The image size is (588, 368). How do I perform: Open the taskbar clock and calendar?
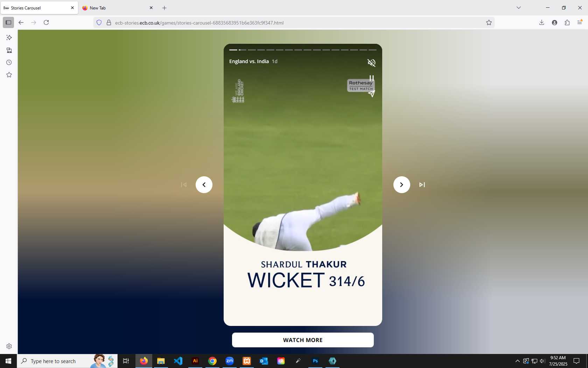(x=558, y=361)
